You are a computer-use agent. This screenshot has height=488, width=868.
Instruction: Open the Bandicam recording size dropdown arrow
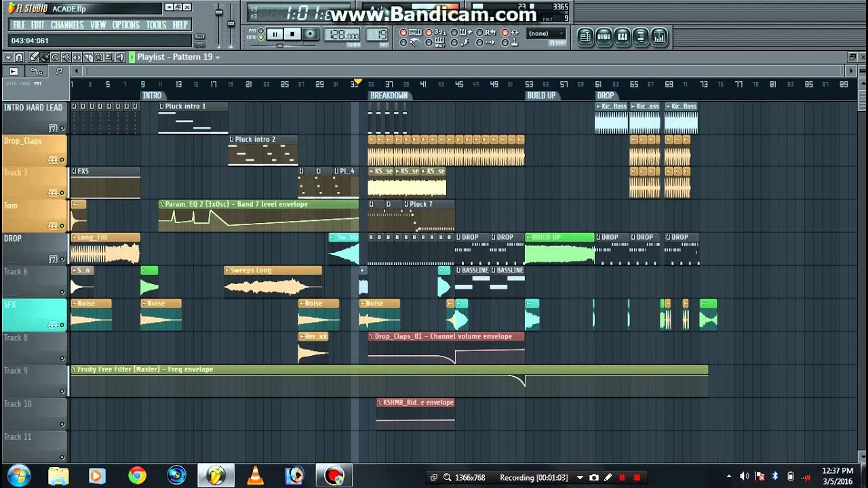pos(580,477)
